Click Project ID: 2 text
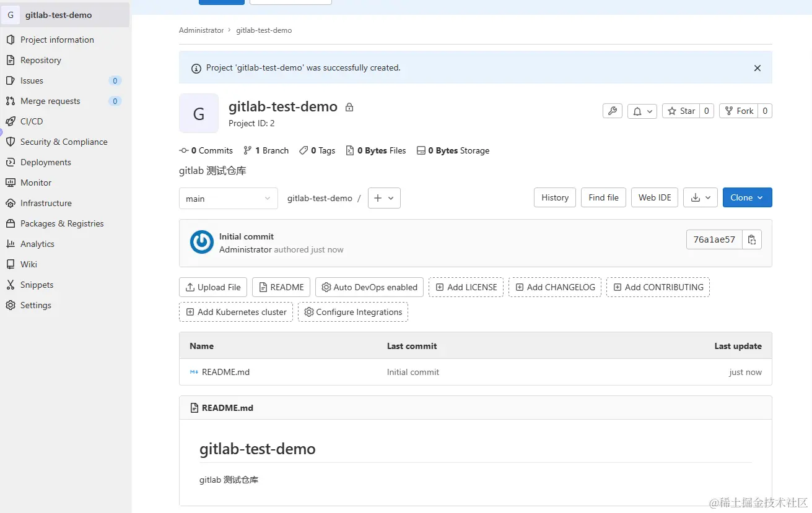The width and height of the screenshot is (812, 513). pyautogui.click(x=251, y=123)
